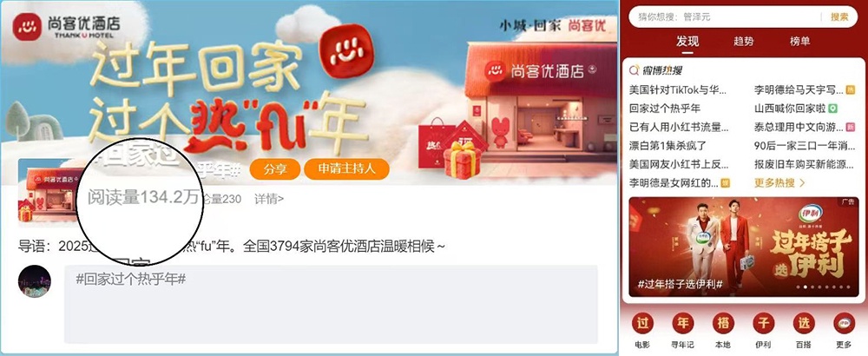
Task: Click the 猜你想搜 search input field
Action: 725,17
